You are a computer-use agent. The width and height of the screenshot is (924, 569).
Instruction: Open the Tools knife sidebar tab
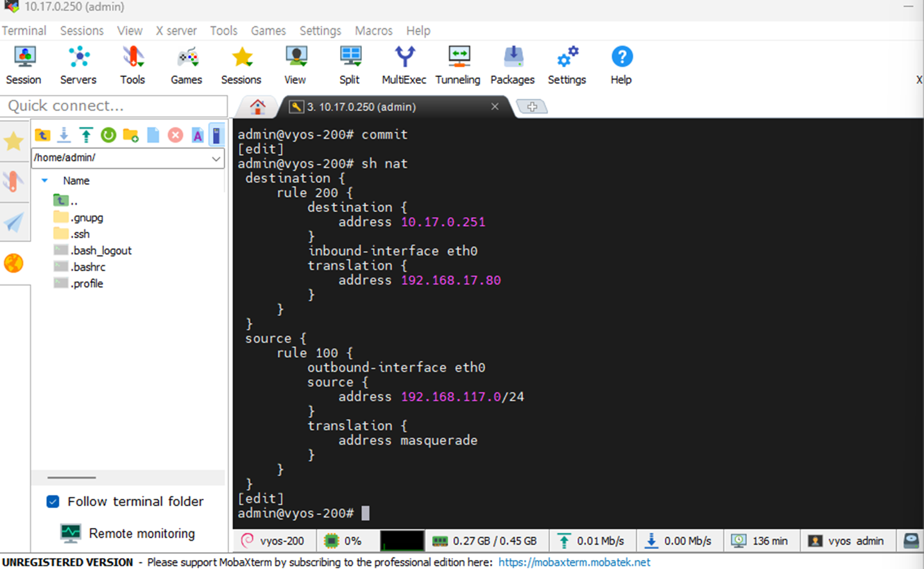pos(13,181)
